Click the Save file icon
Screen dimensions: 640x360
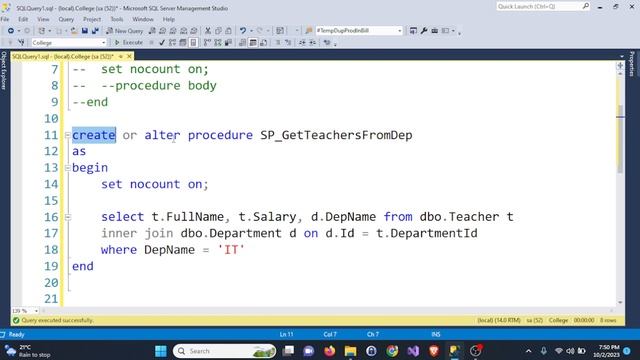84,31
